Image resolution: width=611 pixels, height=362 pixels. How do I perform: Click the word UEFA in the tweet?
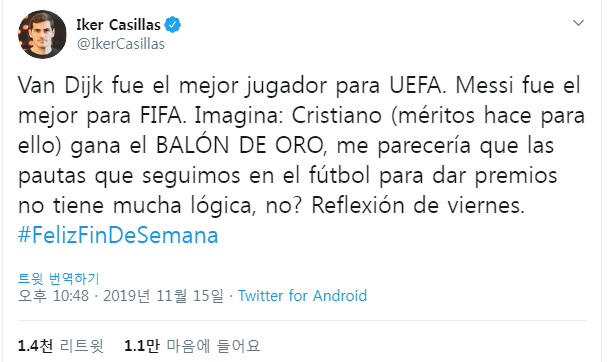[x=417, y=85]
